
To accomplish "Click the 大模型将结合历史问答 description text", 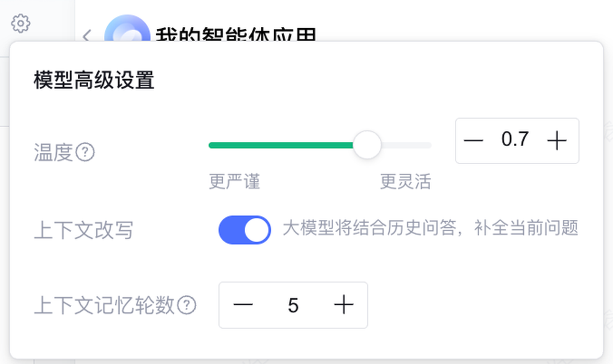I will click(x=430, y=229).
